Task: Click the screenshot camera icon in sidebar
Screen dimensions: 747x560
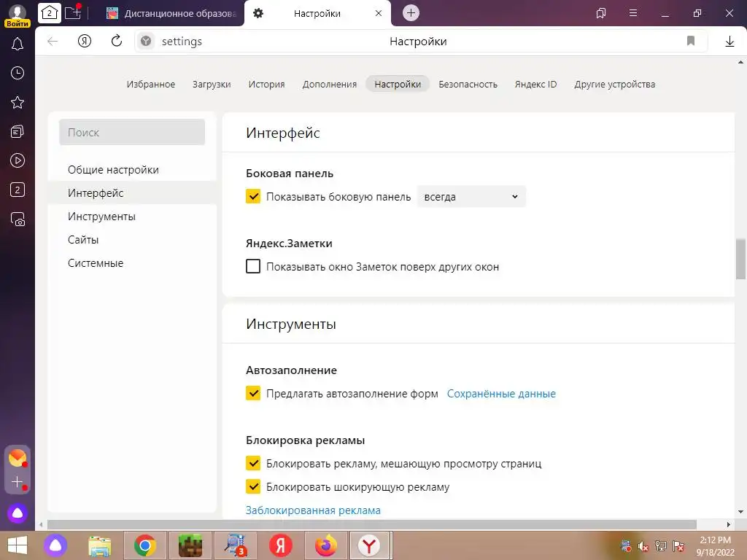Action: (x=18, y=219)
